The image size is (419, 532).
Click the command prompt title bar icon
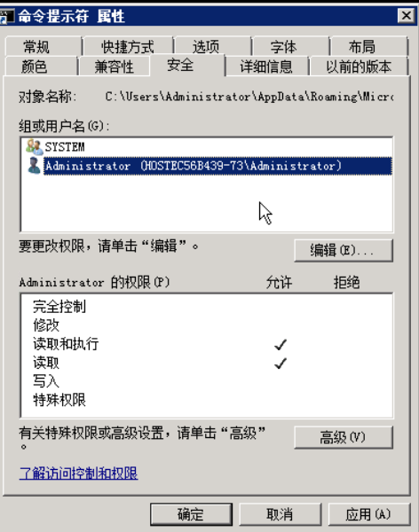[7, 16]
